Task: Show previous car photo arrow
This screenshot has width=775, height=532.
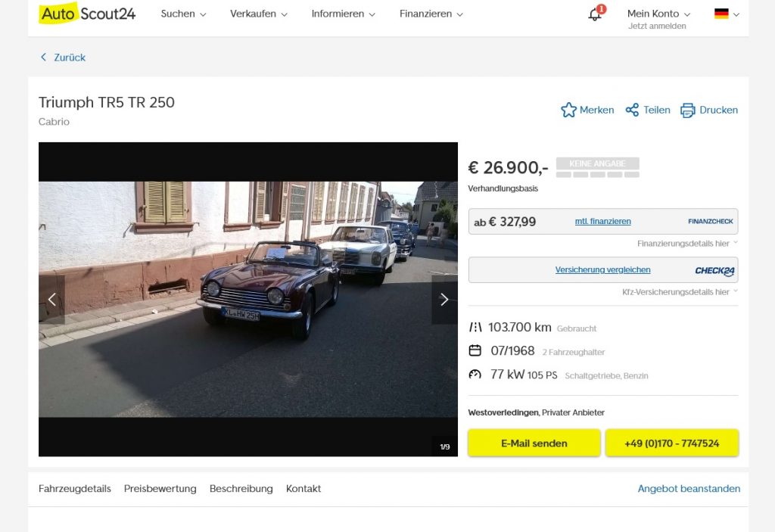Action: (52, 299)
